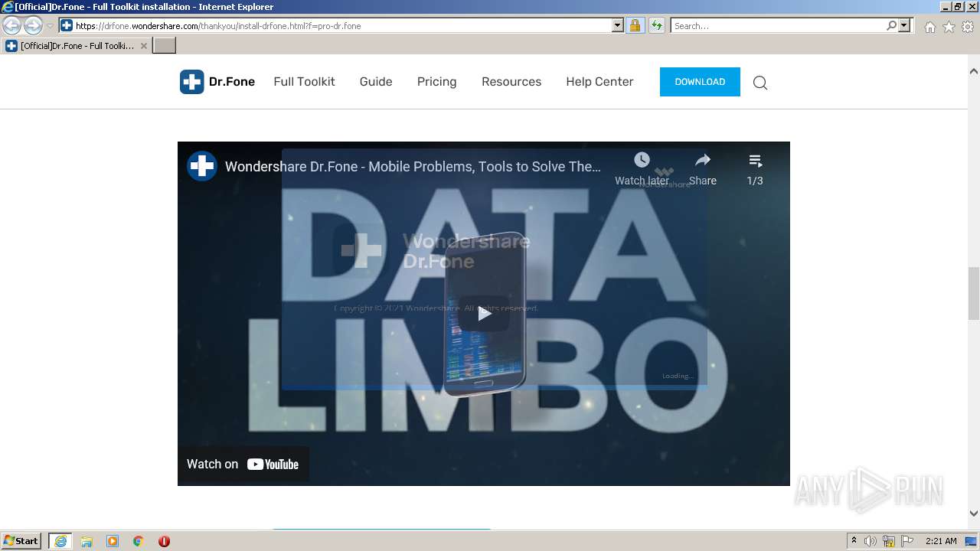Viewport: 980px width, 551px height.
Task: Open Google Chrome taskbar icon
Action: tap(139, 541)
